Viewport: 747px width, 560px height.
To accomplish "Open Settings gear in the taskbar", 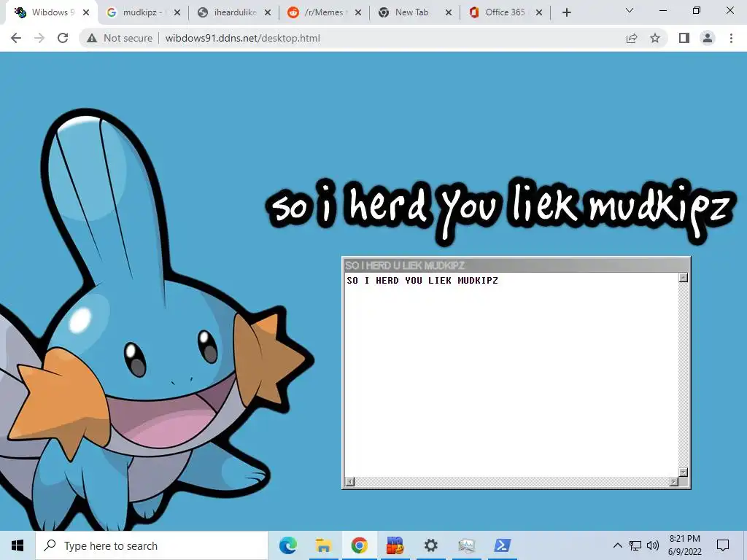I will (x=430, y=545).
